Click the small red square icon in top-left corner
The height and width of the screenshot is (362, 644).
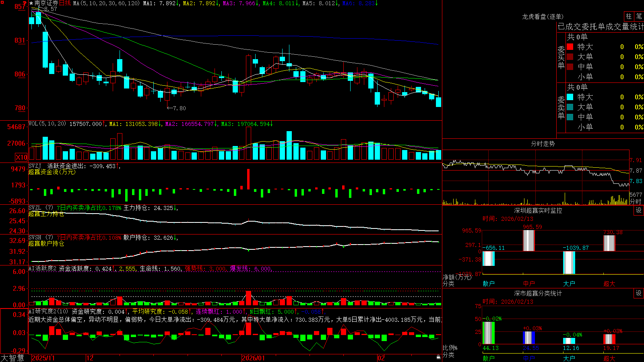(2, 2)
